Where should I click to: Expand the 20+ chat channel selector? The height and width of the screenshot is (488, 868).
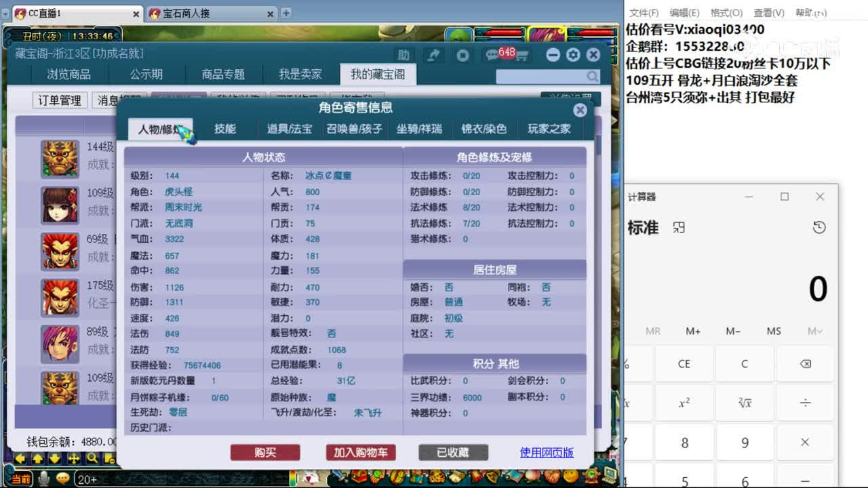tap(88, 479)
